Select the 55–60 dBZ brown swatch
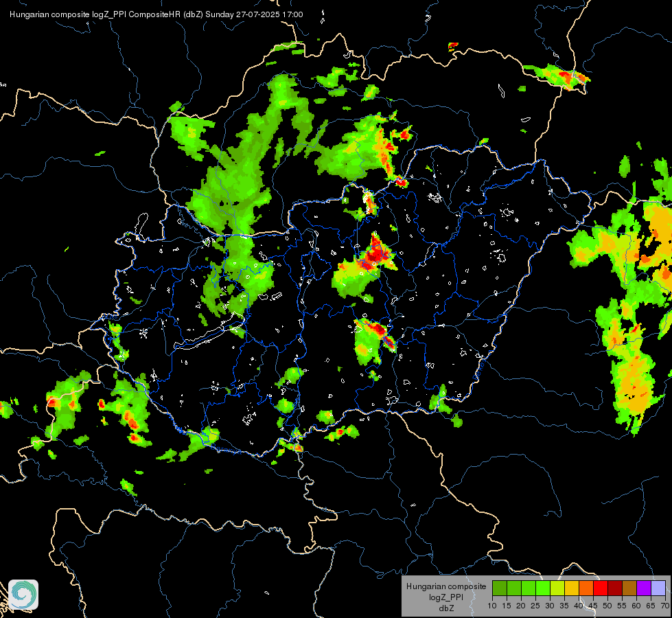This screenshot has width=672, height=618. (629, 588)
